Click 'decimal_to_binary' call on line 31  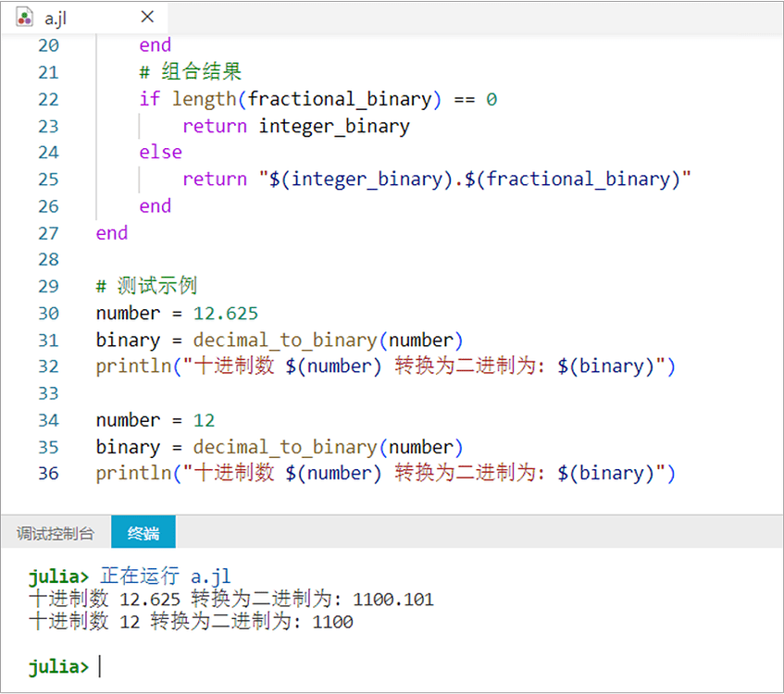click(x=285, y=341)
